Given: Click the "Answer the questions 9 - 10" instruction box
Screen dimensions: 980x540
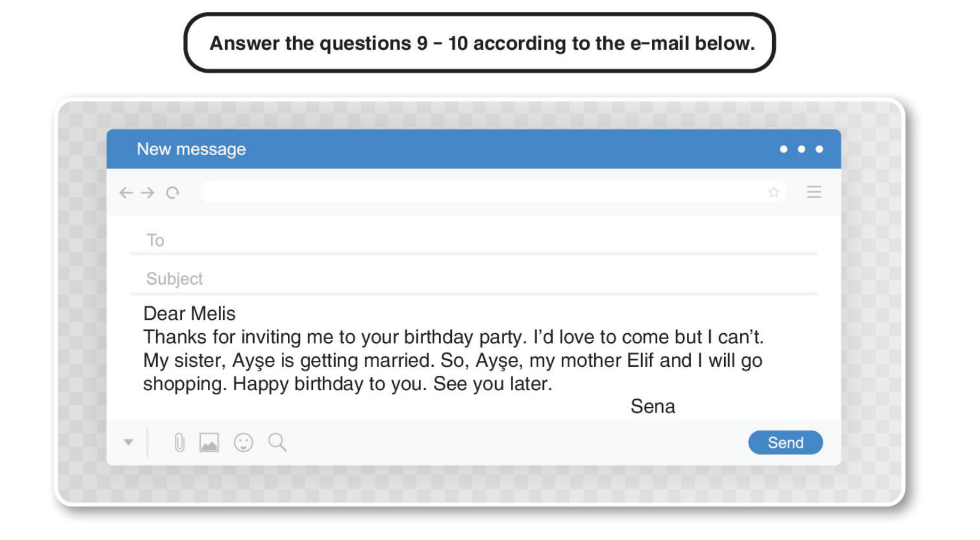Looking at the screenshot, I should (480, 43).
